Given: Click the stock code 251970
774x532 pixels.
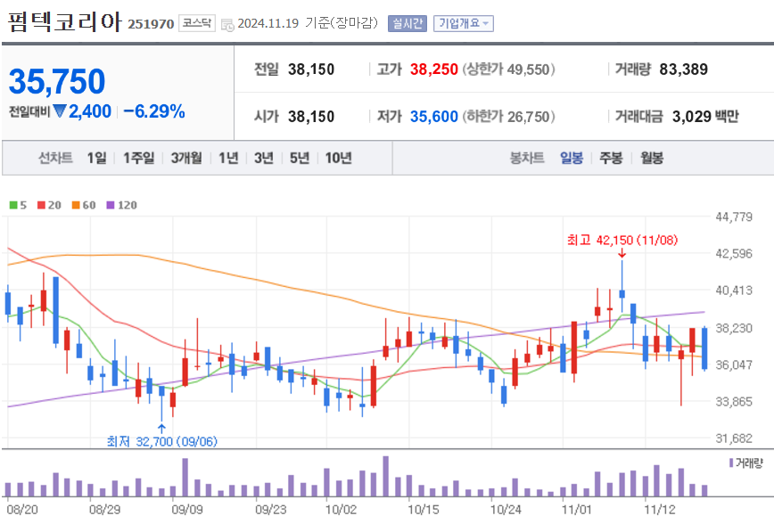Looking at the screenshot, I should [x=151, y=24].
